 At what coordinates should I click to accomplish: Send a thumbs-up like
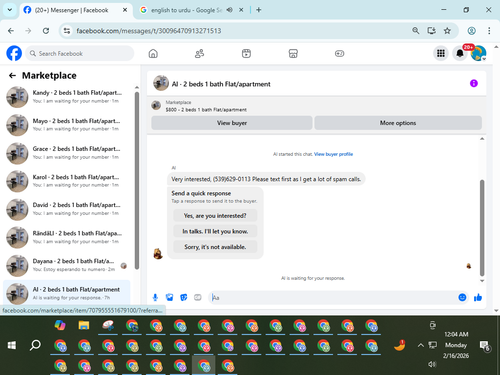click(x=478, y=297)
